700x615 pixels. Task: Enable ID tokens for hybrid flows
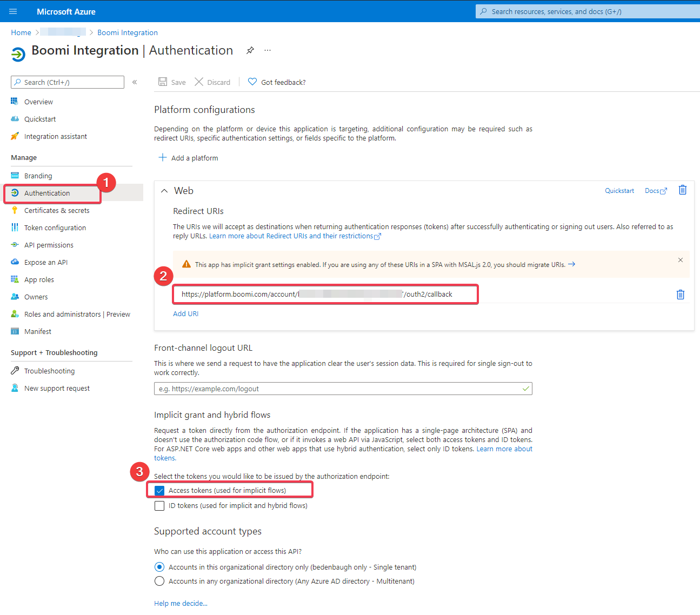point(159,505)
